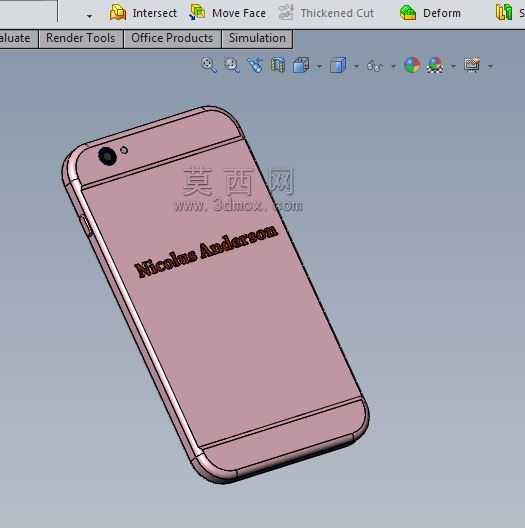This screenshot has width=525, height=528.
Task: Open dropdown arrow left of Intersect
Action: (89, 16)
